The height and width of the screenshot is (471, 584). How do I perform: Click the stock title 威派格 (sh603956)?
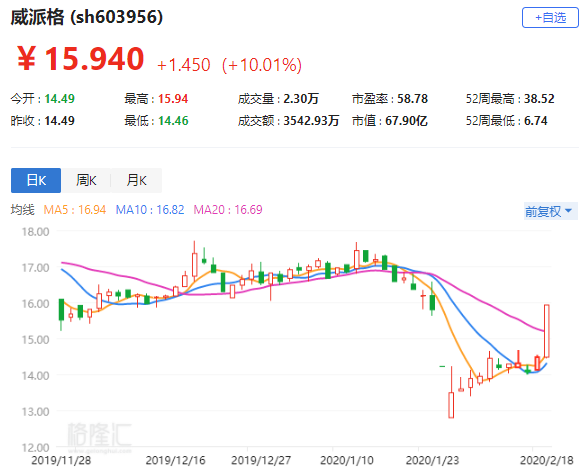tap(86, 17)
